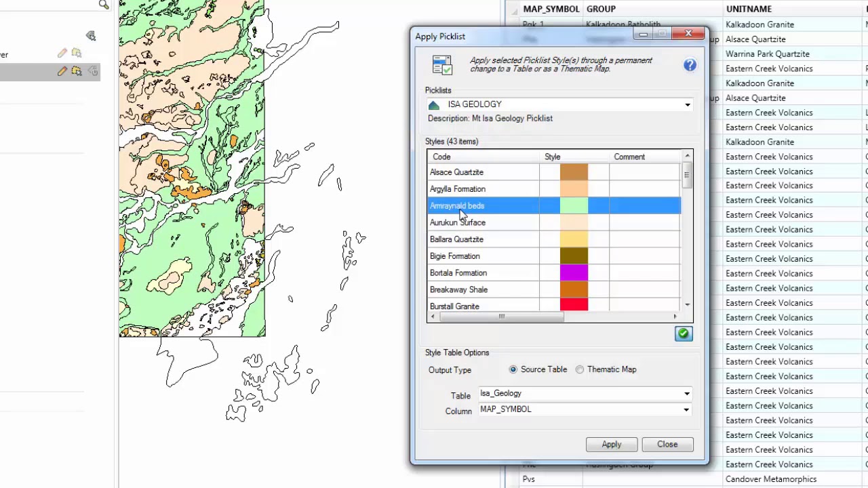Image resolution: width=868 pixels, height=488 pixels.
Task: Click the Bortala Formation magenta style swatch
Action: click(574, 272)
